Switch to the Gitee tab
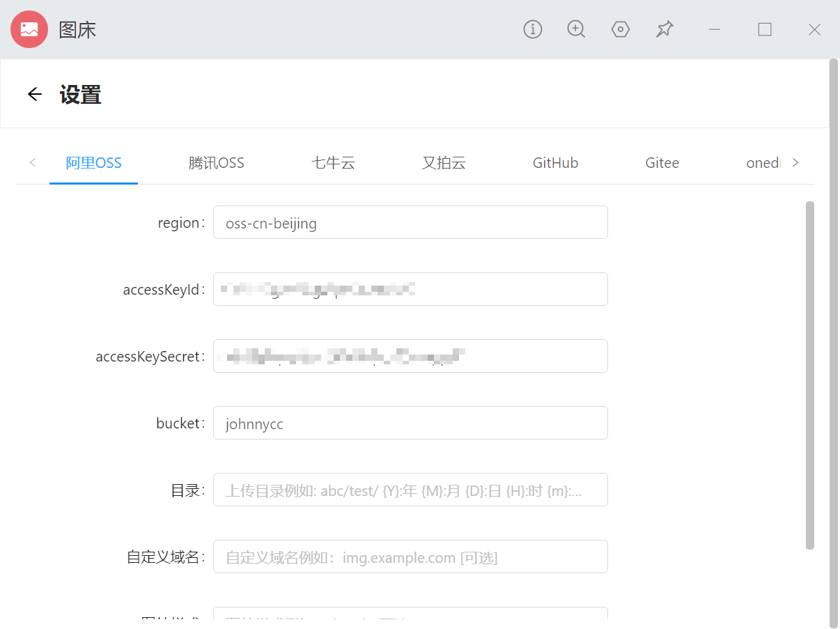 coord(662,163)
